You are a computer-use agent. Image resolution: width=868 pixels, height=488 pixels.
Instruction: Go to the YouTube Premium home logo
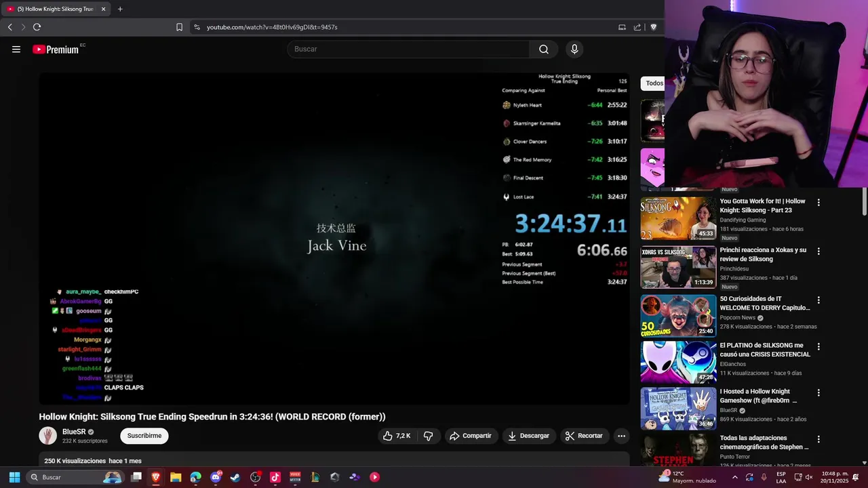tap(56, 49)
